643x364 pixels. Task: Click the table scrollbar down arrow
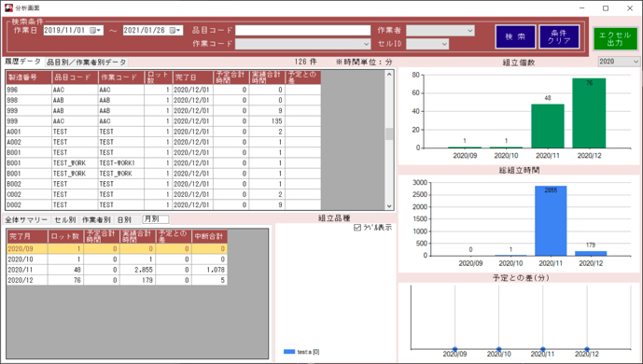point(389,206)
